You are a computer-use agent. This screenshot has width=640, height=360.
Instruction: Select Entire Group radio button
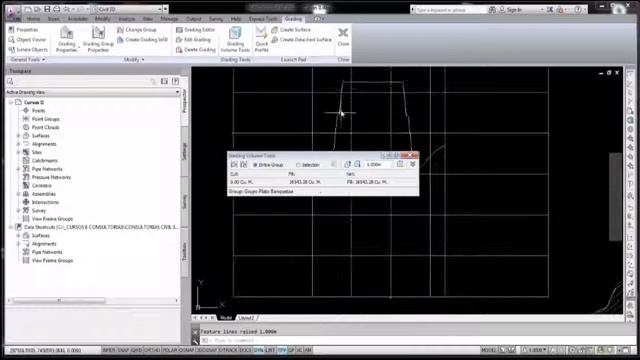pos(268,165)
